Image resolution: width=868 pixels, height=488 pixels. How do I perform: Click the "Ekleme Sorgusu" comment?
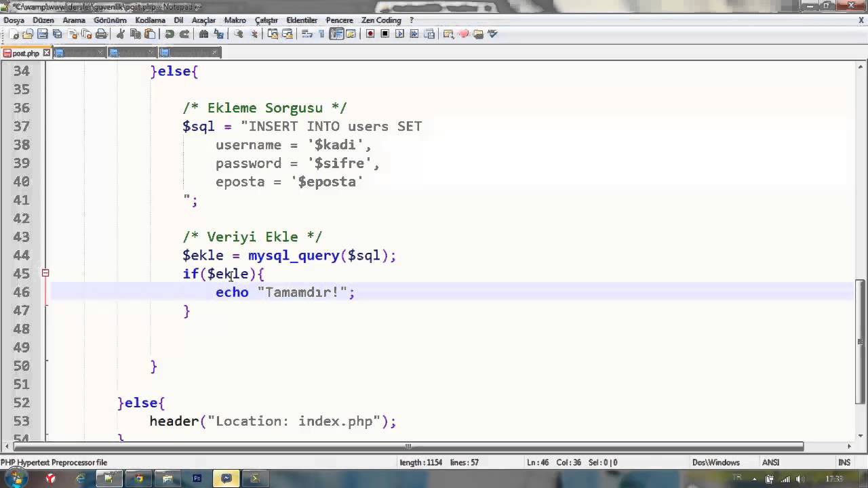click(x=264, y=108)
